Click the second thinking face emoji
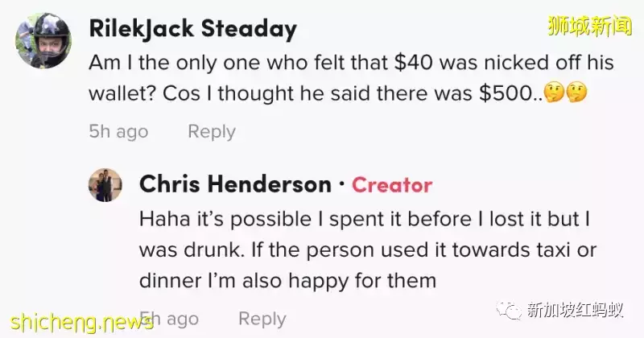The height and width of the screenshot is (338, 644). pos(576,93)
